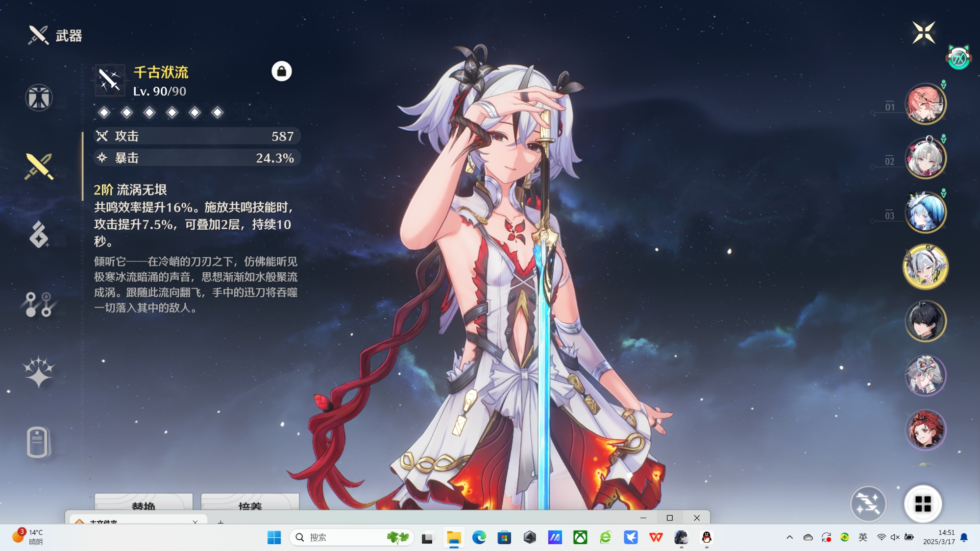Open Task View on the taskbar

pos(428,537)
